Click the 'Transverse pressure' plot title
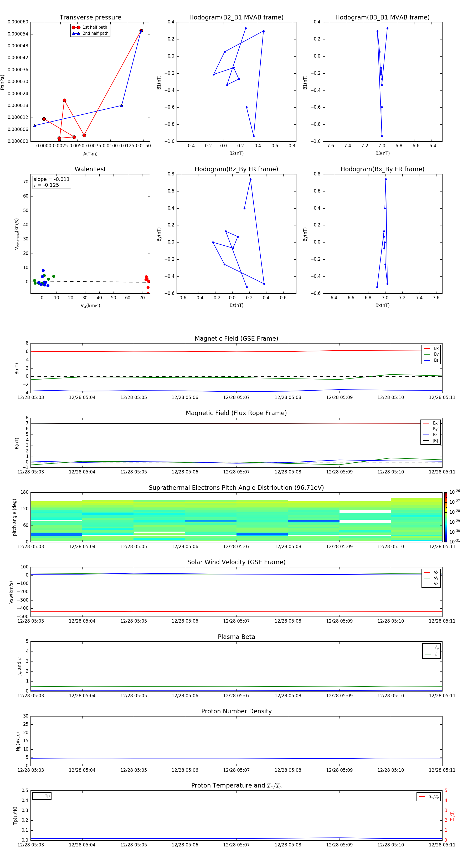473x868 pixels. pos(90,18)
